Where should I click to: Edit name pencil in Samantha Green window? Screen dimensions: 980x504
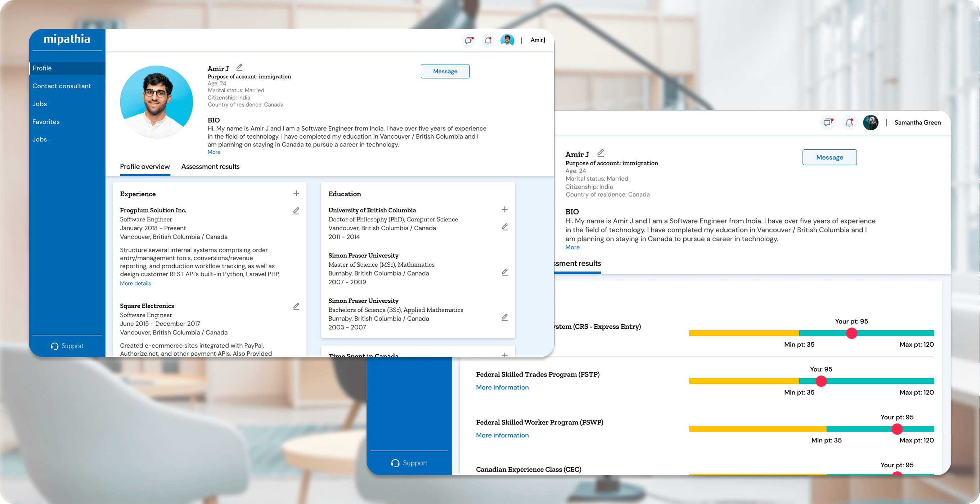(601, 153)
